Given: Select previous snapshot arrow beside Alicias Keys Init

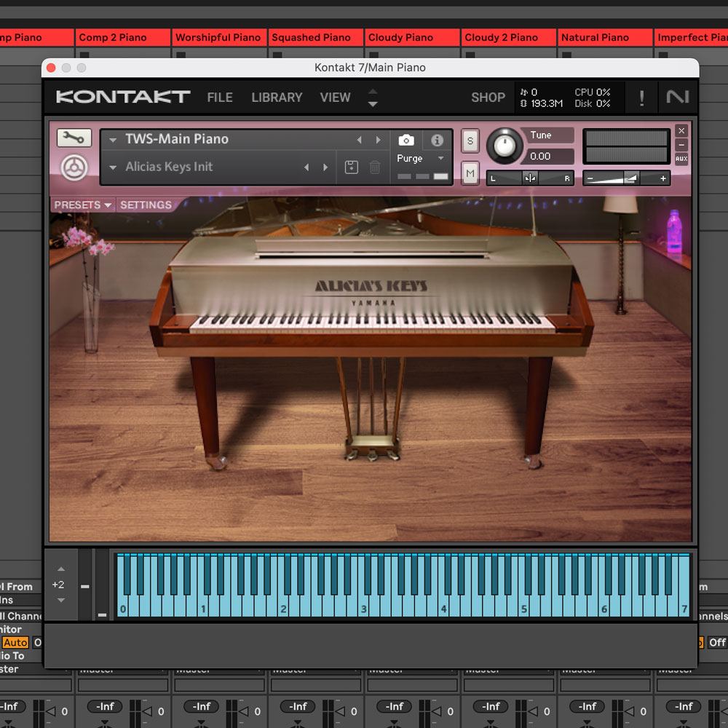Looking at the screenshot, I should pos(306,167).
